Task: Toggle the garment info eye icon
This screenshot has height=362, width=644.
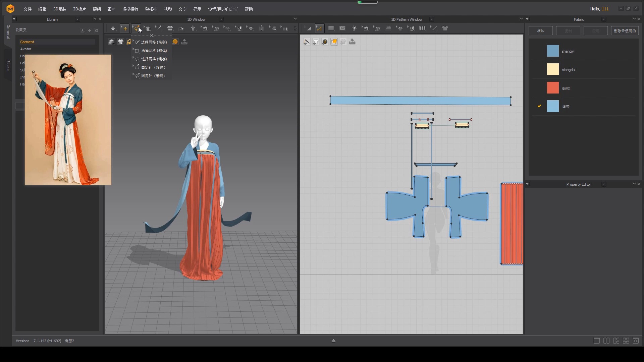Action: click(x=325, y=42)
